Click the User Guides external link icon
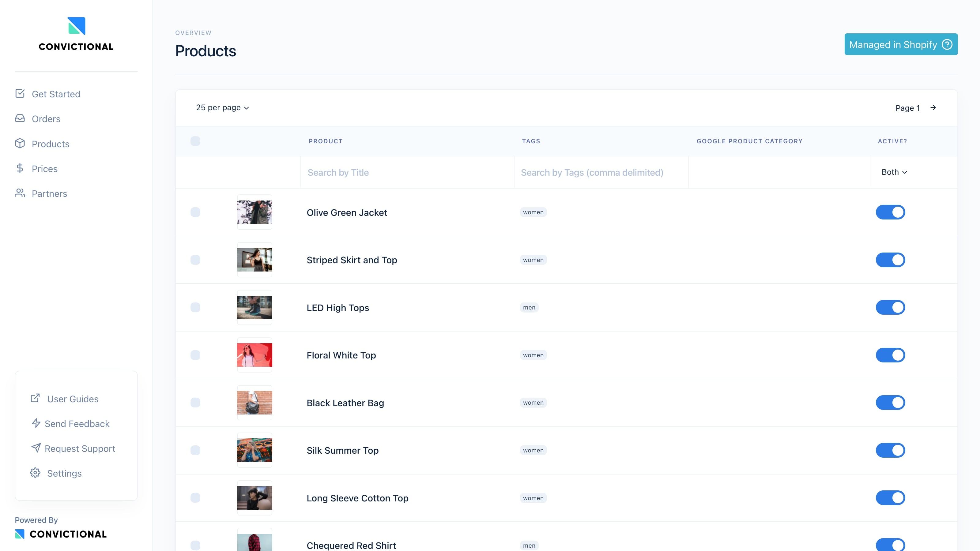This screenshot has width=980, height=551. [x=36, y=398]
